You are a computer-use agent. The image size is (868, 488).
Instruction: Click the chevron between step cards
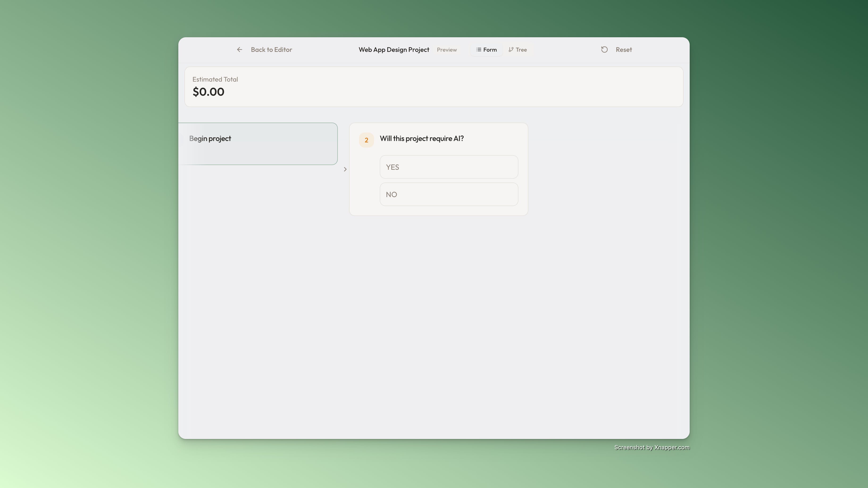pos(345,169)
